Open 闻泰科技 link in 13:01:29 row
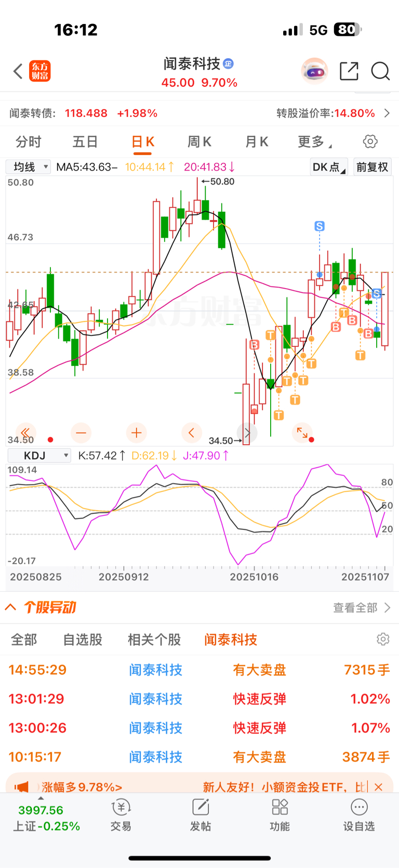The height and width of the screenshot is (868, 399). click(x=156, y=699)
